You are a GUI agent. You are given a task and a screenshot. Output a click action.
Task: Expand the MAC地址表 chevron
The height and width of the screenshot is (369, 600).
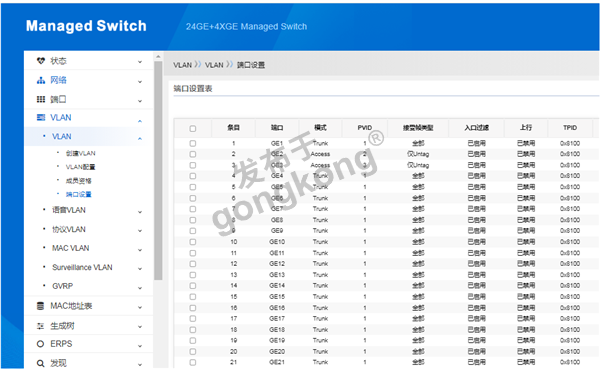point(140,307)
